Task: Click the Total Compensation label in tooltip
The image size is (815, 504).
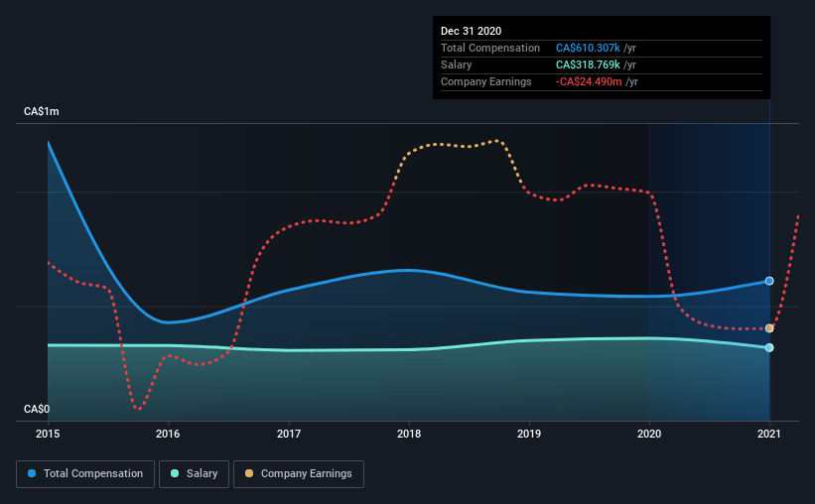Action: tap(490, 48)
